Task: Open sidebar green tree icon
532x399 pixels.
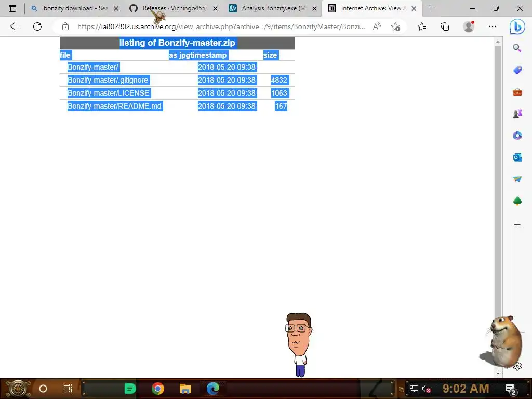Action: pyautogui.click(x=517, y=201)
